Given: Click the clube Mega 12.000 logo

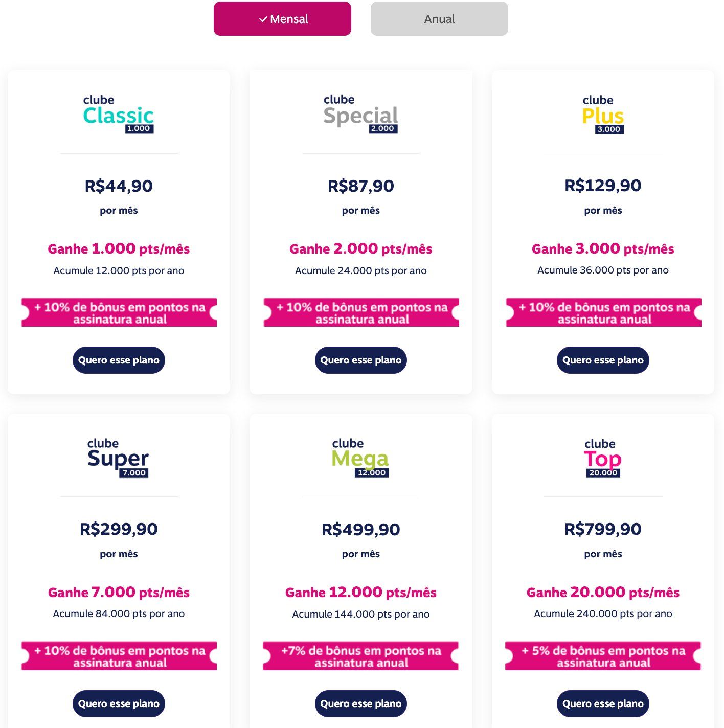Looking at the screenshot, I should (360, 458).
